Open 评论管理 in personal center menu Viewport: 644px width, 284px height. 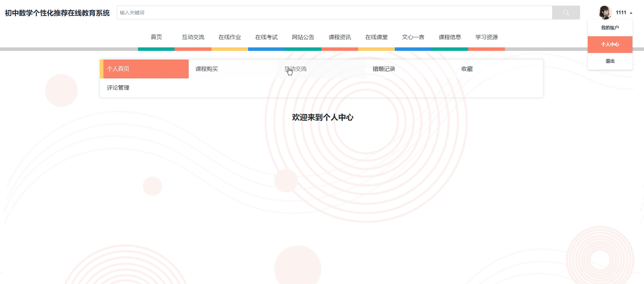click(x=144, y=88)
